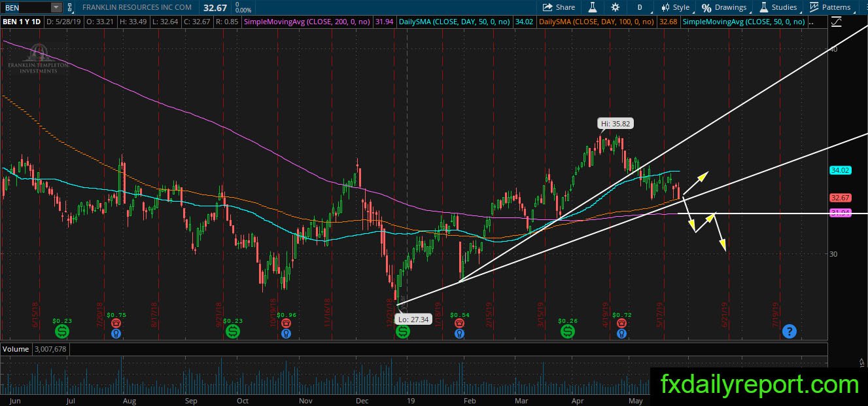Click the $0.23 dividend icon near September

point(233,332)
